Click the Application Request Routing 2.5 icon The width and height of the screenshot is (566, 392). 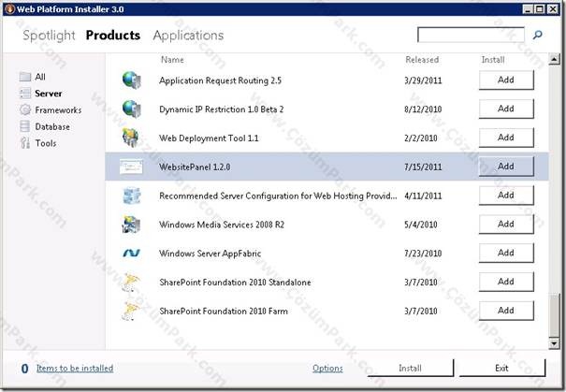[x=131, y=80]
